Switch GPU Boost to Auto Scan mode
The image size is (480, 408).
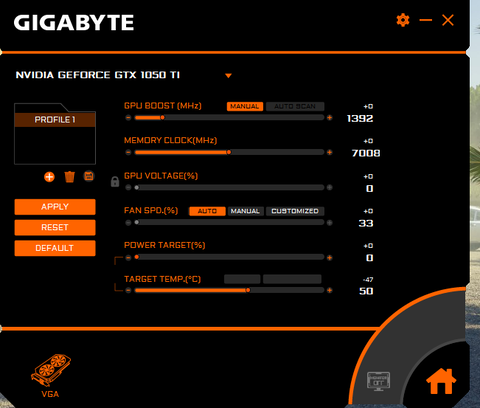tap(295, 106)
